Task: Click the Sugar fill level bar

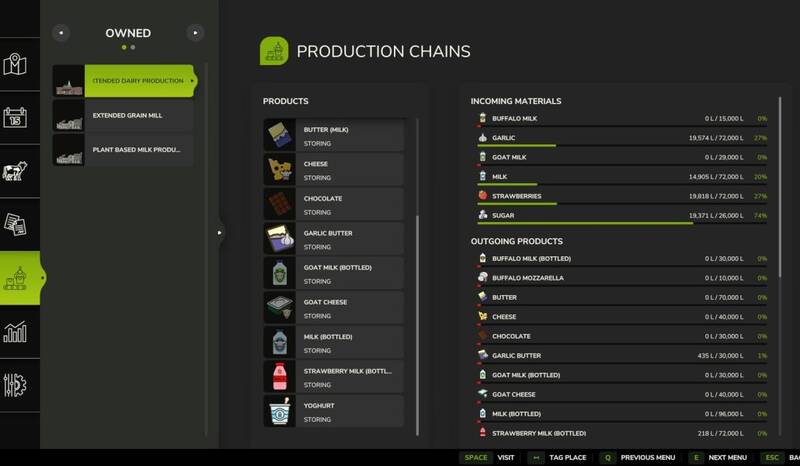Action: pyautogui.click(x=622, y=224)
